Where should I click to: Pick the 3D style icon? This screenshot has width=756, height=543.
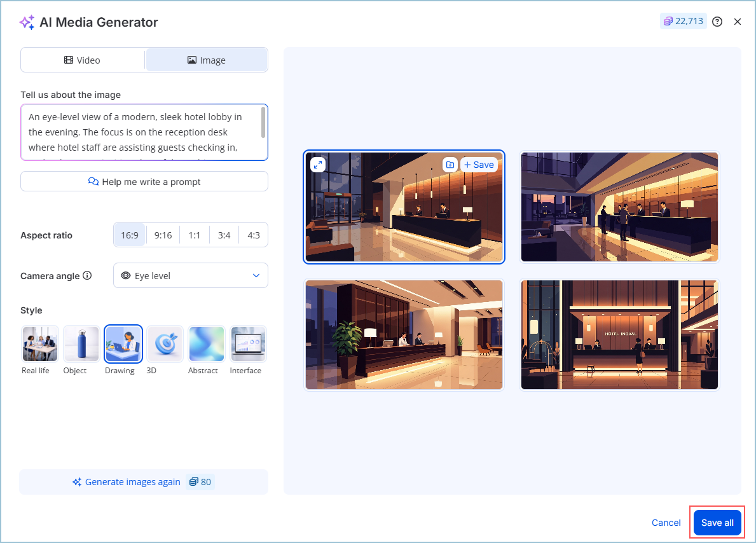point(165,344)
